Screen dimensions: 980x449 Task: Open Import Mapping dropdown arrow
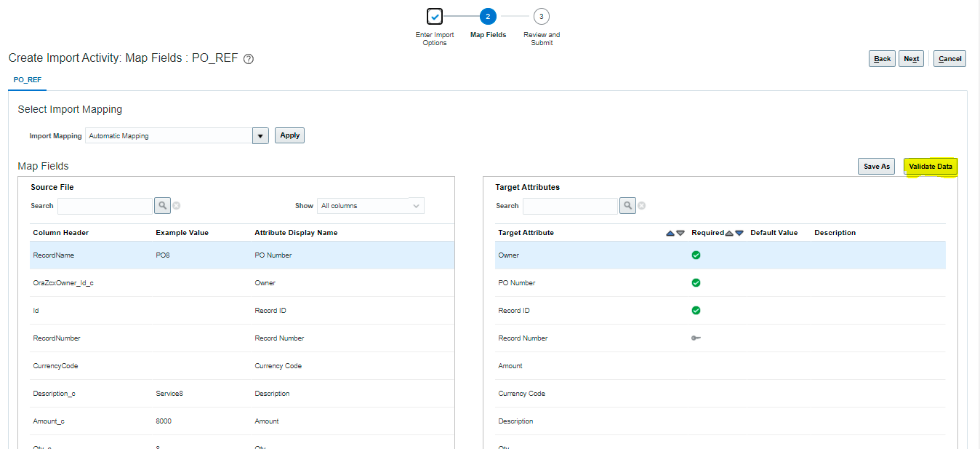(260, 136)
